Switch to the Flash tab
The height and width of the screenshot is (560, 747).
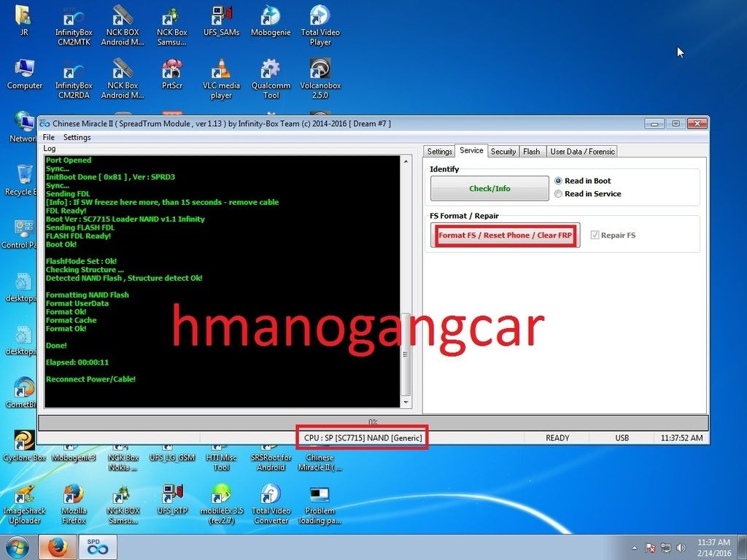click(x=531, y=152)
